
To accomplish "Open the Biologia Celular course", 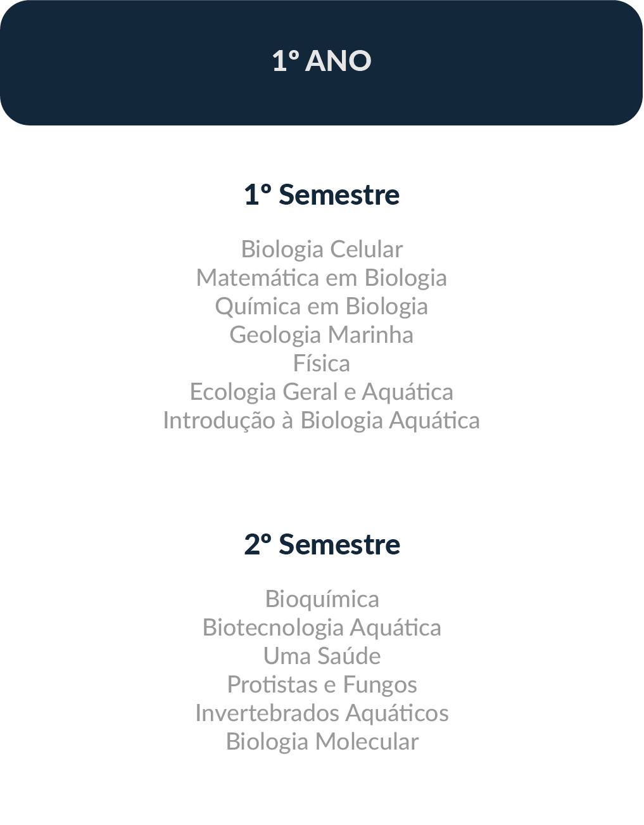I will (x=322, y=249).
